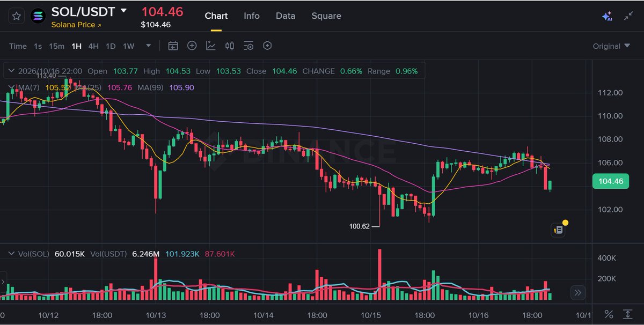The width and height of the screenshot is (644, 325).
Task: Click the $104.46 fiat price text
Action: coord(156,25)
